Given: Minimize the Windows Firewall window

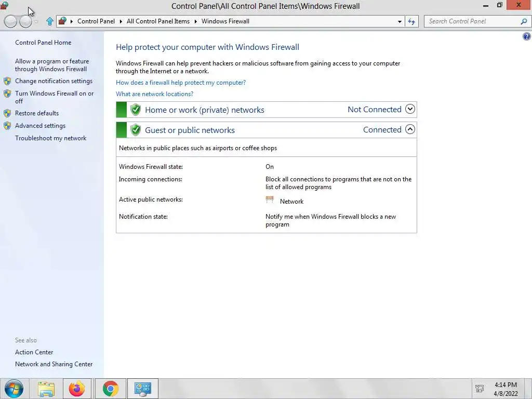Looking at the screenshot, I should [486, 5].
